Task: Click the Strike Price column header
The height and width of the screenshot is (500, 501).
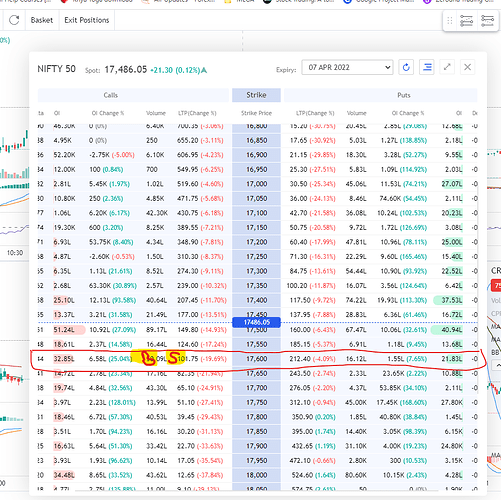Action: tap(256, 113)
